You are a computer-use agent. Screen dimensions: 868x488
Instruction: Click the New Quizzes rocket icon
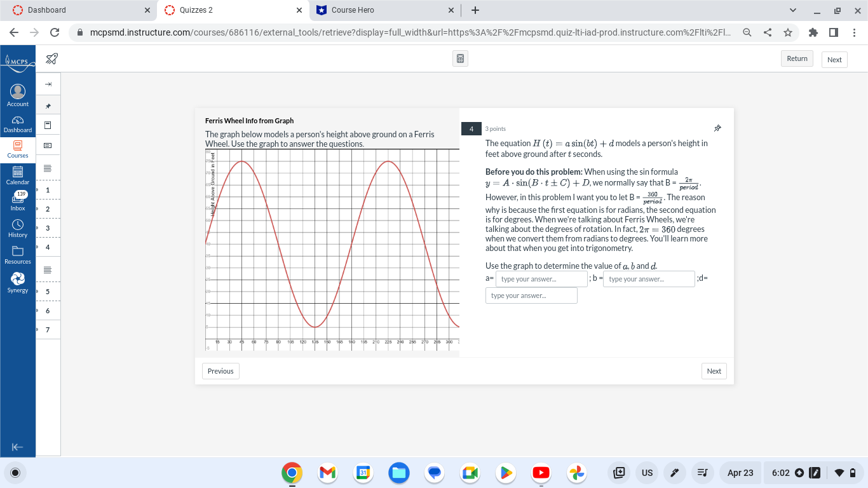coord(51,58)
